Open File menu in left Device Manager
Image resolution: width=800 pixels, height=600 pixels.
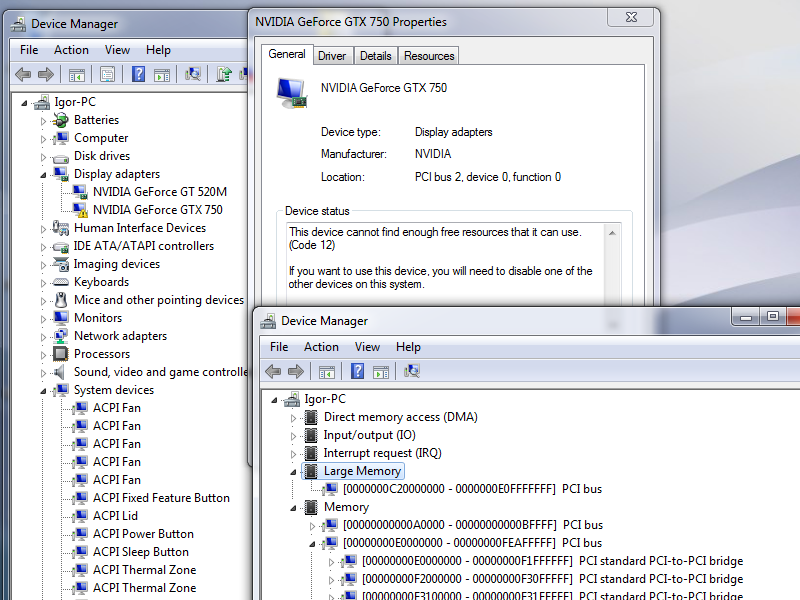point(29,50)
